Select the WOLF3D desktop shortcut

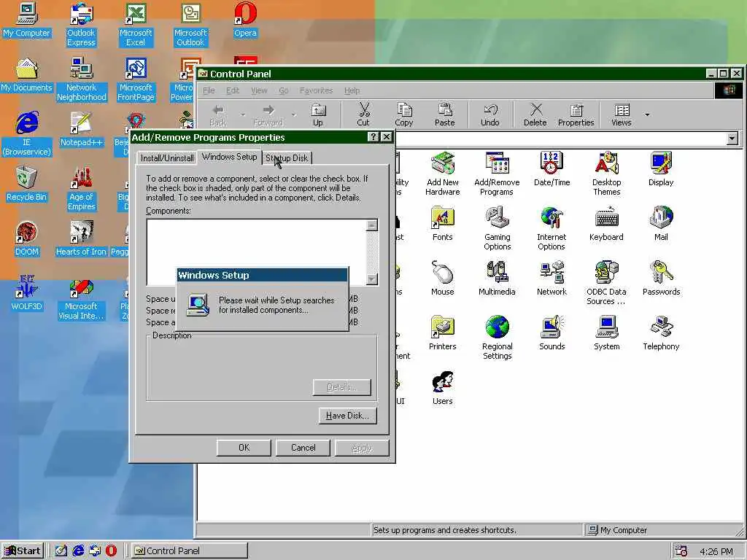[27, 293]
